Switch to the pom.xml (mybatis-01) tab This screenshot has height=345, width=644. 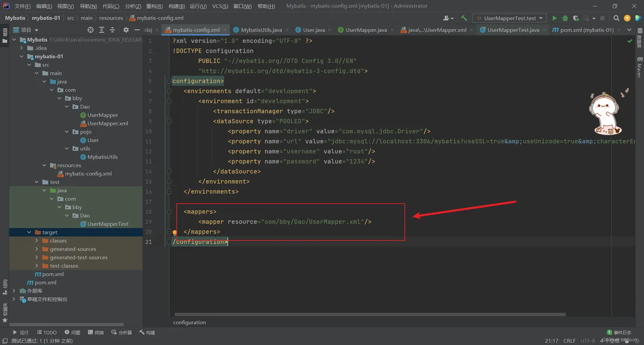tap(587, 30)
